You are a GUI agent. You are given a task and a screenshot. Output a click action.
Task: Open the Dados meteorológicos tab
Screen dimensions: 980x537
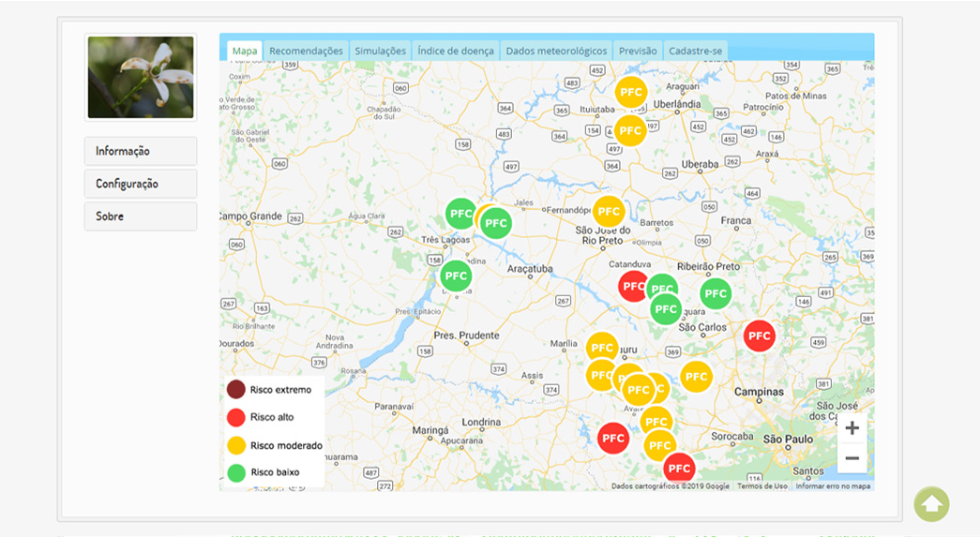[556, 52]
